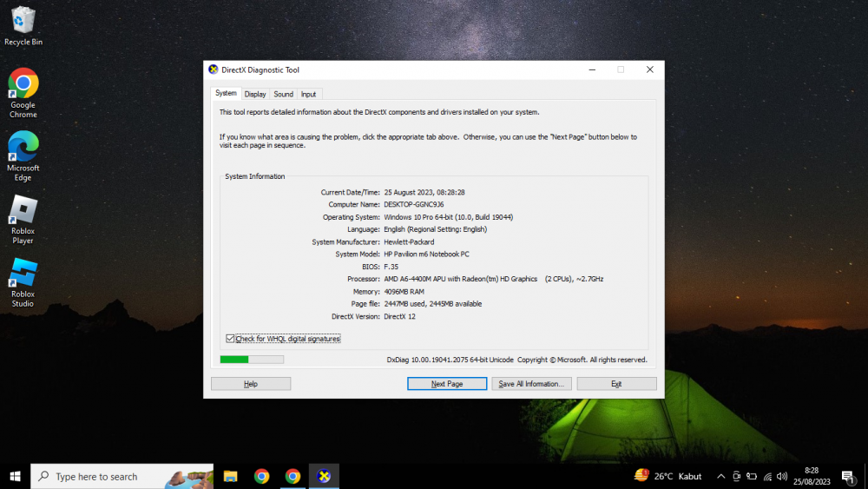Open the Wi-Fi network tray icon
Viewport: 868px width, 489px height.
[x=767, y=476]
